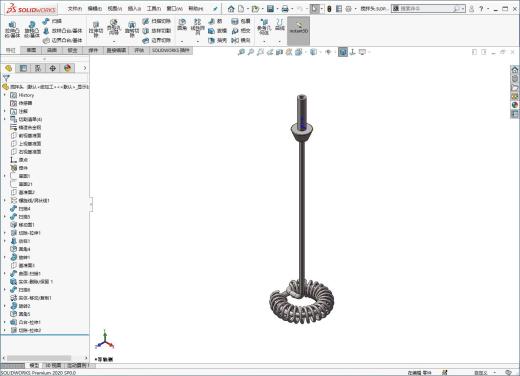This screenshot has height=376, width=520.
Task: Open the 文件 (File) menu
Action: 75,9
